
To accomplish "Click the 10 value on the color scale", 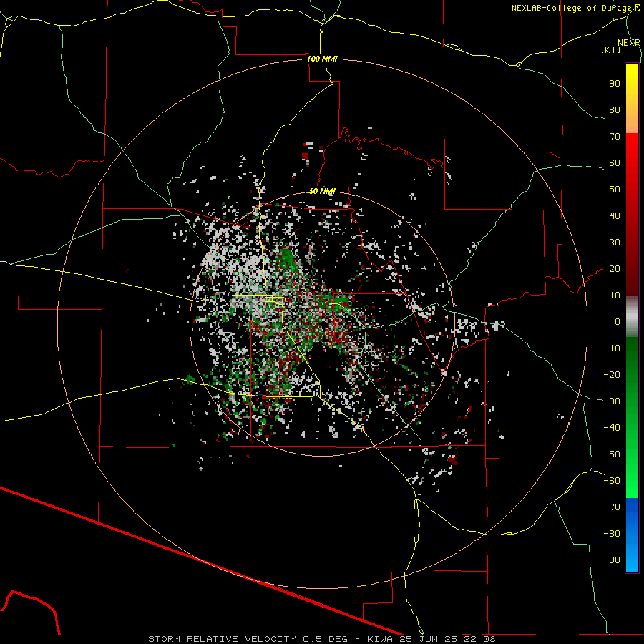I will pyautogui.click(x=615, y=296).
